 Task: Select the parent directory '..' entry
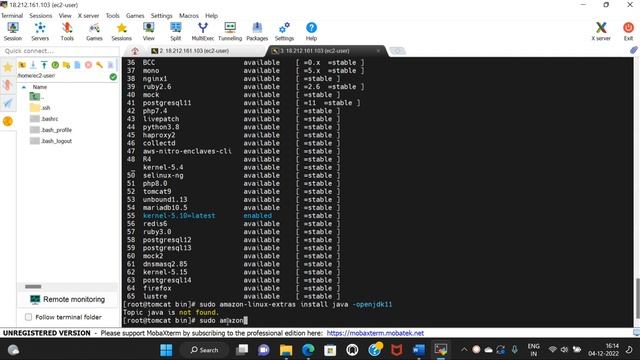37,97
